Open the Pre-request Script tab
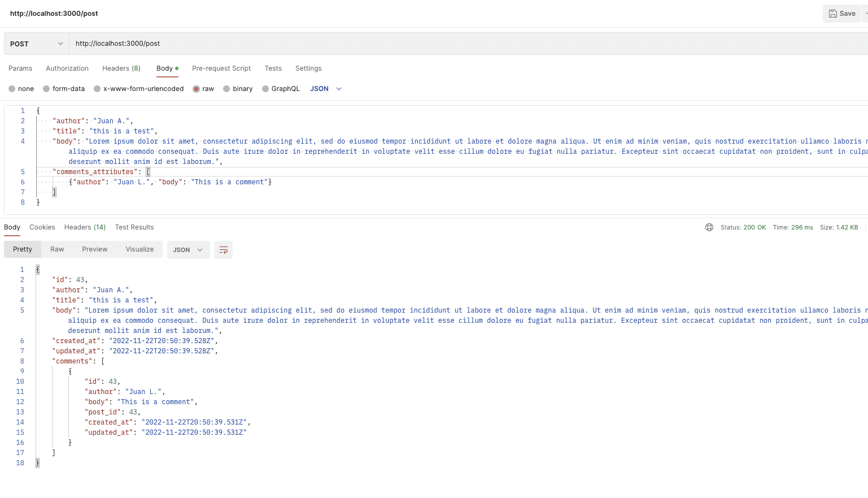This screenshot has width=868, height=498. (x=221, y=68)
